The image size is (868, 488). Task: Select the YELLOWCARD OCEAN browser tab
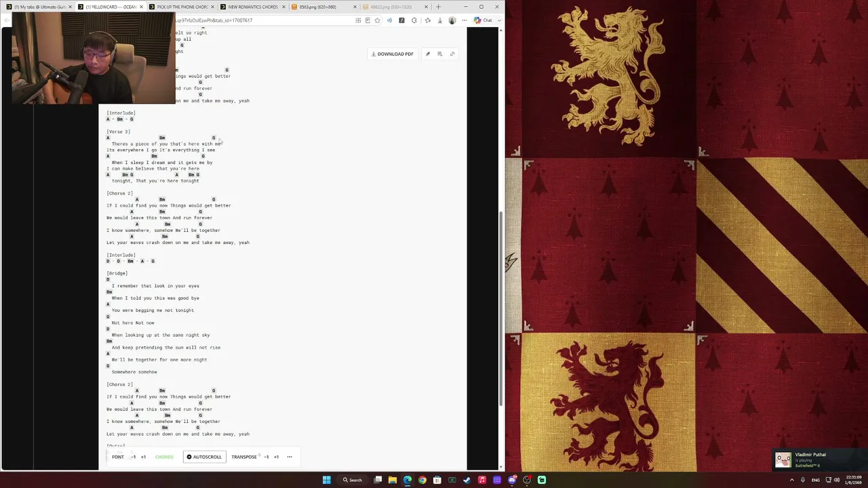[x=109, y=7]
